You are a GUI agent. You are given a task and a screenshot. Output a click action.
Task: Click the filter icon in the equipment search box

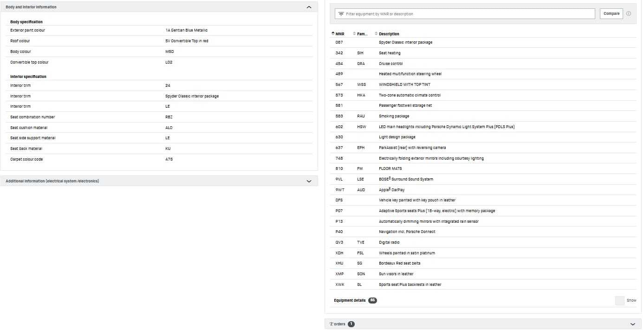pos(341,14)
